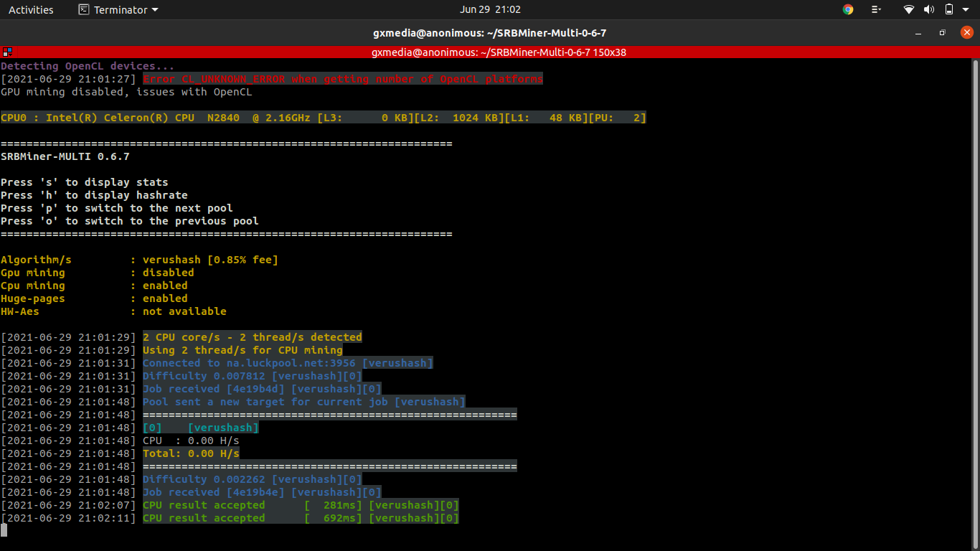The width and height of the screenshot is (980, 551).
Task: Open the Activities overview
Action: pyautogui.click(x=31, y=9)
